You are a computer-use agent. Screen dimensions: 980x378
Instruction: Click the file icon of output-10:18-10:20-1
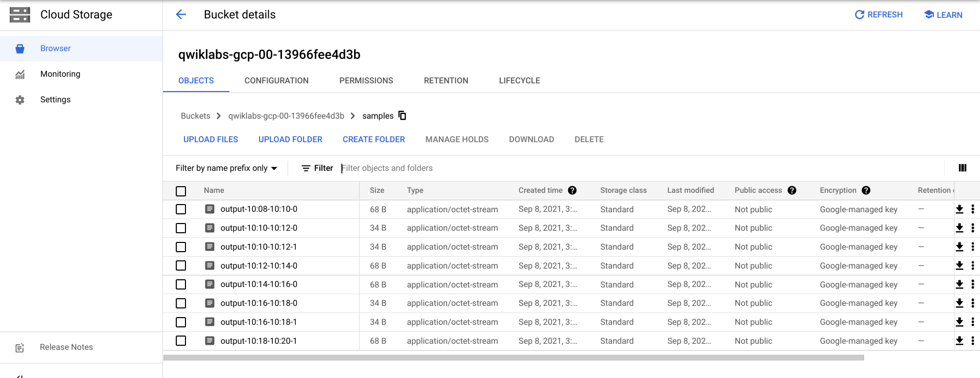209,341
